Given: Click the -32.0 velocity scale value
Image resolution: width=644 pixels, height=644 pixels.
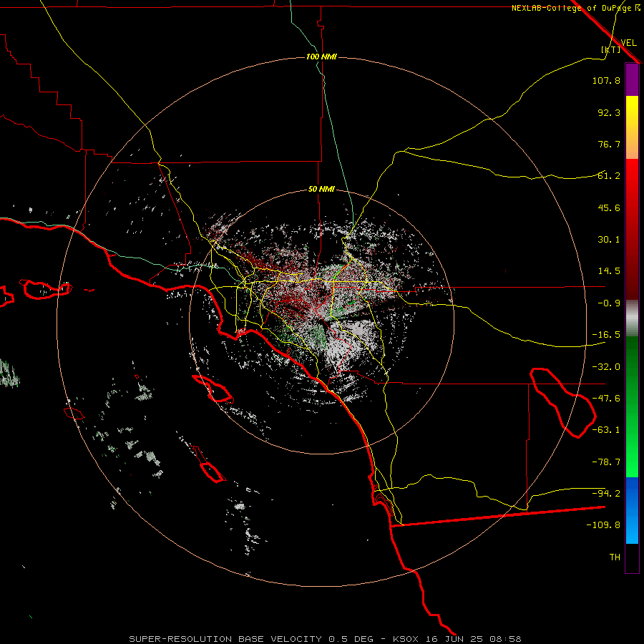Looking at the screenshot, I should [x=606, y=367].
